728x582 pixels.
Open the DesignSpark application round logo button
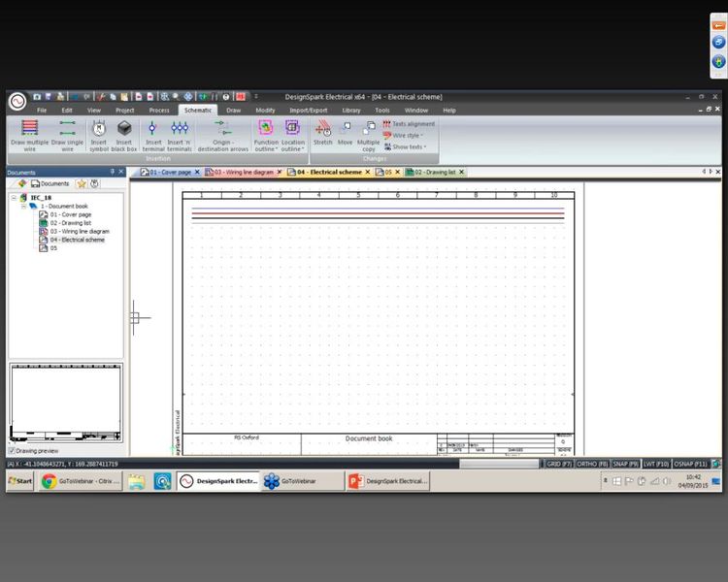pos(17,101)
